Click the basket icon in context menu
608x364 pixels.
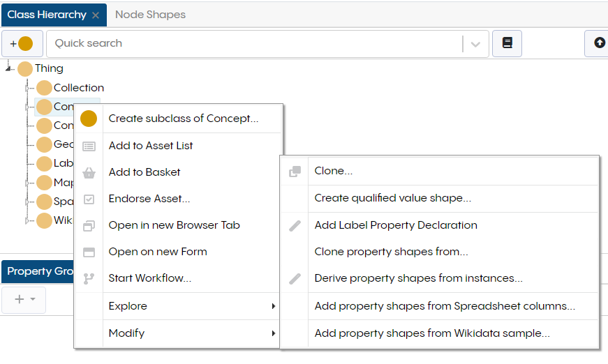point(89,173)
